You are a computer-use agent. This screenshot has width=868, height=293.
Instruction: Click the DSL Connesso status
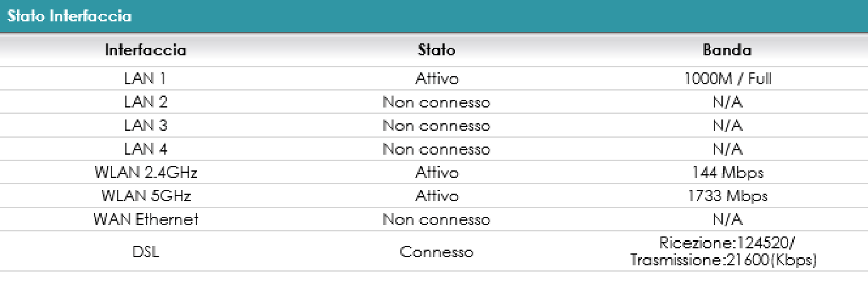pyautogui.click(x=436, y=252)
